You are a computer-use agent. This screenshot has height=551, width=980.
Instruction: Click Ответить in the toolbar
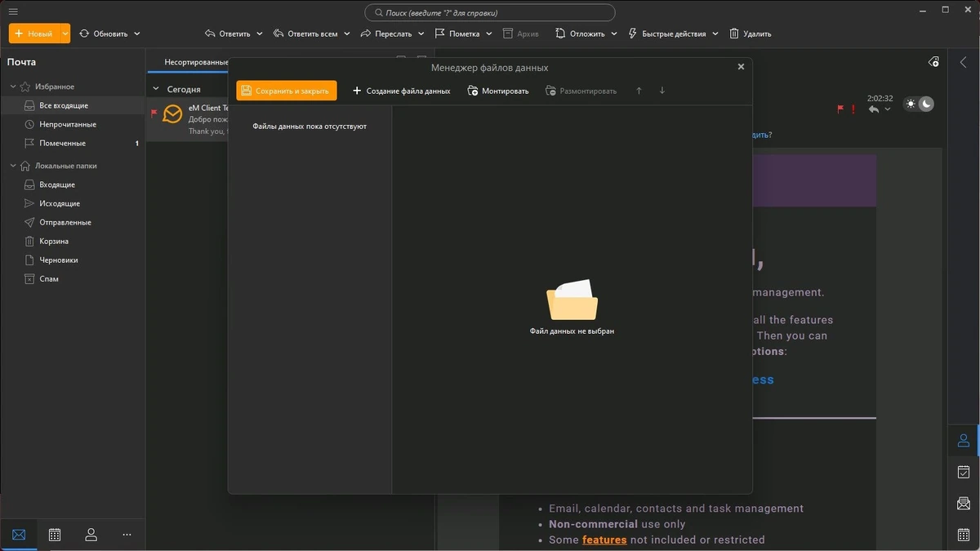(x=228, y=33)
